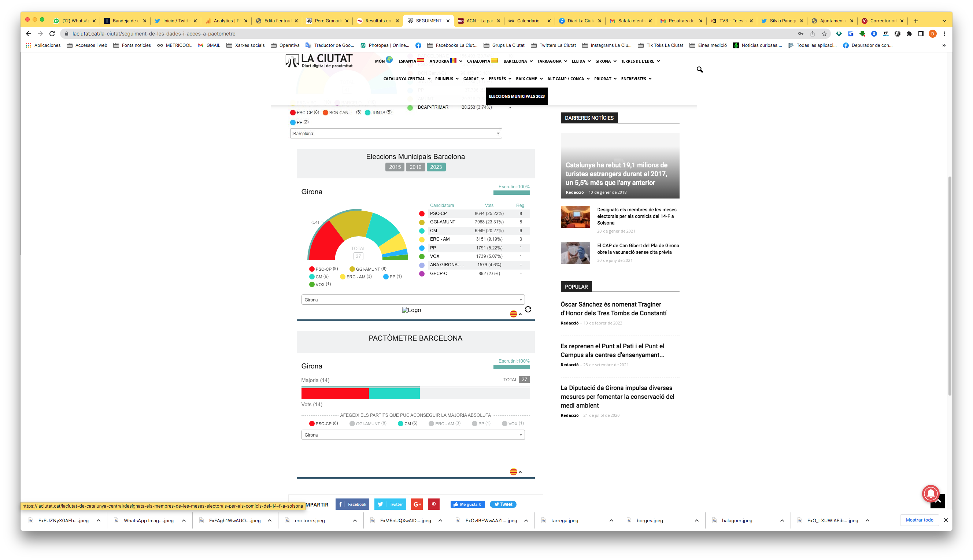Image resolution: width=973 pixels, height=560 pixels.
Task: Share on Facebook via the Facebook button
Action: pyautogui.click(x=352, y=504)
